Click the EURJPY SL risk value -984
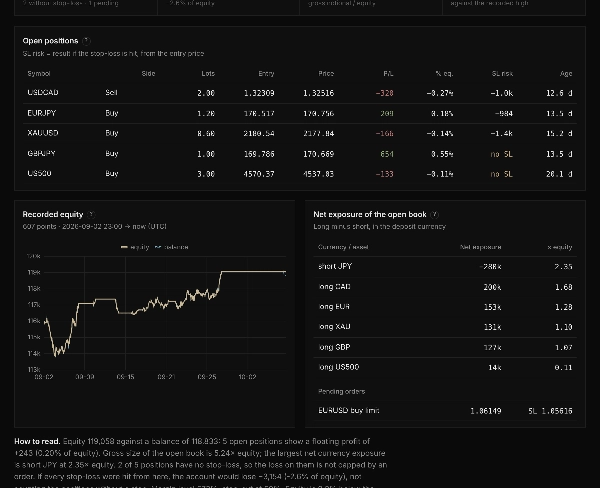Screen dimensions: 600x488 click(504, 114)
